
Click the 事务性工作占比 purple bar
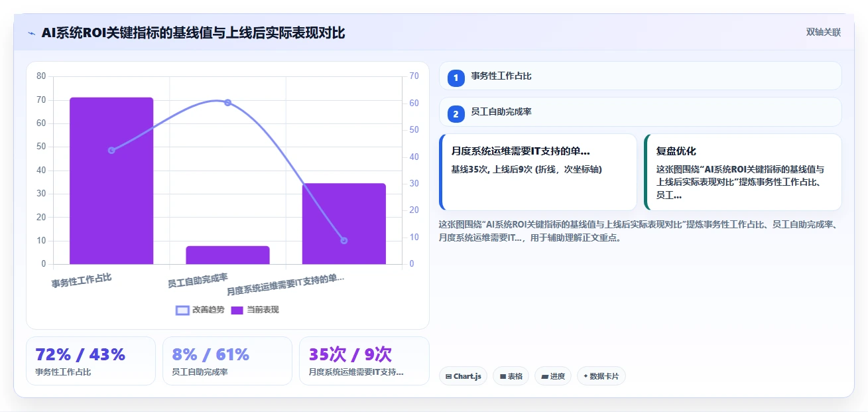(111, 180)
